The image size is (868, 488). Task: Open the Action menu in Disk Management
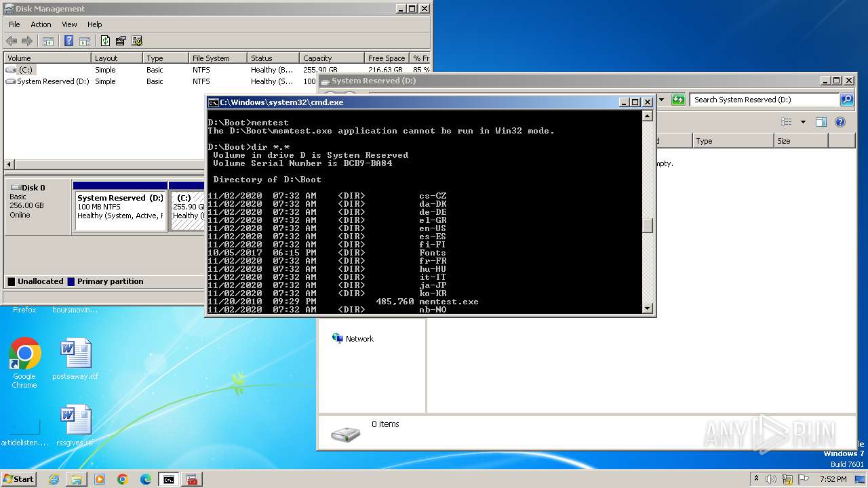[x=41, y=24]
